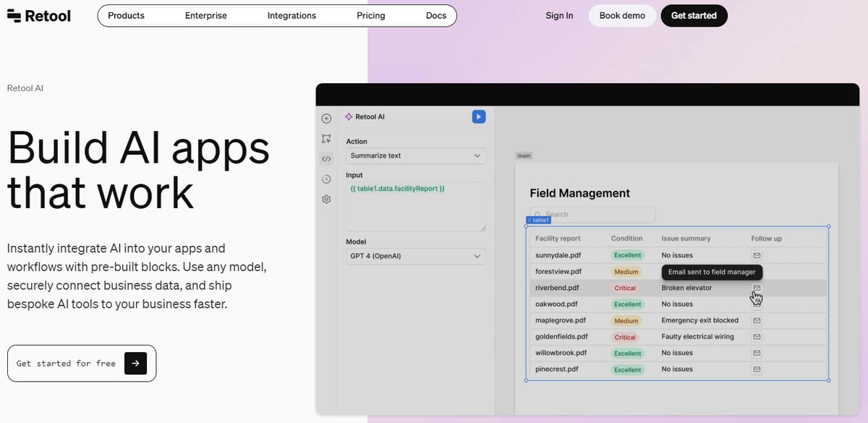
Task: Click the maplegrove.pdf cell
Action: pos(561,320)
